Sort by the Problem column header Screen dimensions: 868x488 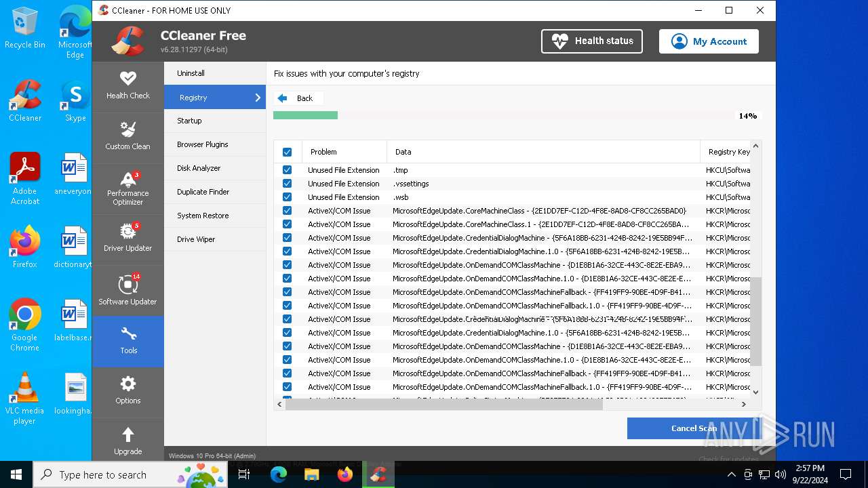tap(344, 152)
